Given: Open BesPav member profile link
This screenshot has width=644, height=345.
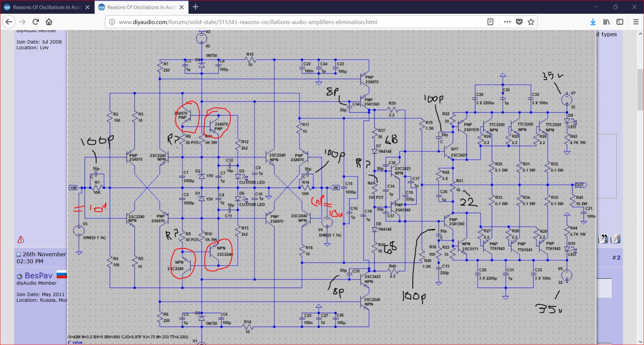Looking at the screenshot, I should click(39, 276).
